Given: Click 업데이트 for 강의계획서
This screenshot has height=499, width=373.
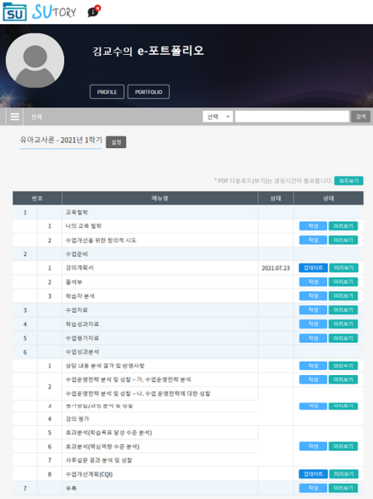Looking at the screenshot, I should point(313,268).
